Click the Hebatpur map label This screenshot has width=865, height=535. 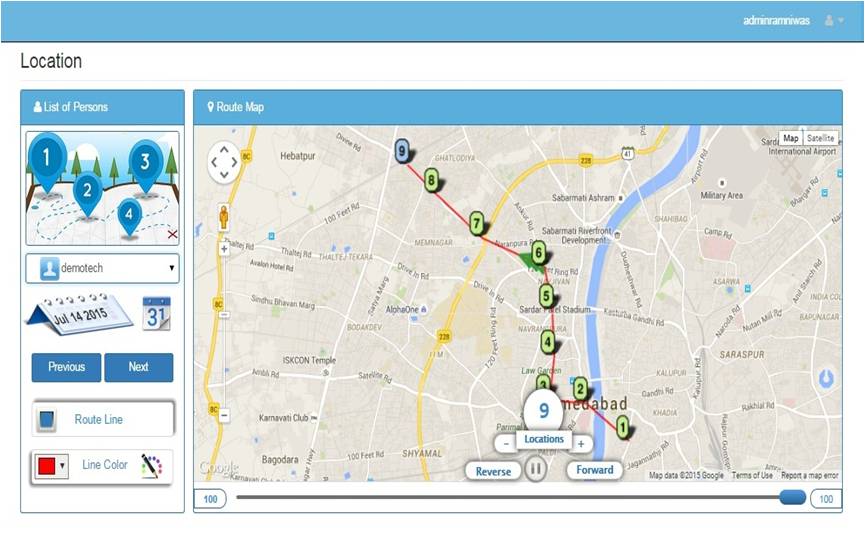[297, 156]
